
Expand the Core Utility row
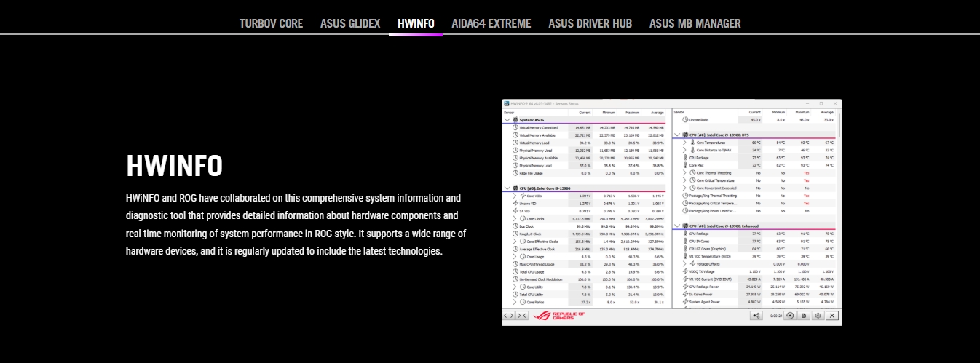514,287
